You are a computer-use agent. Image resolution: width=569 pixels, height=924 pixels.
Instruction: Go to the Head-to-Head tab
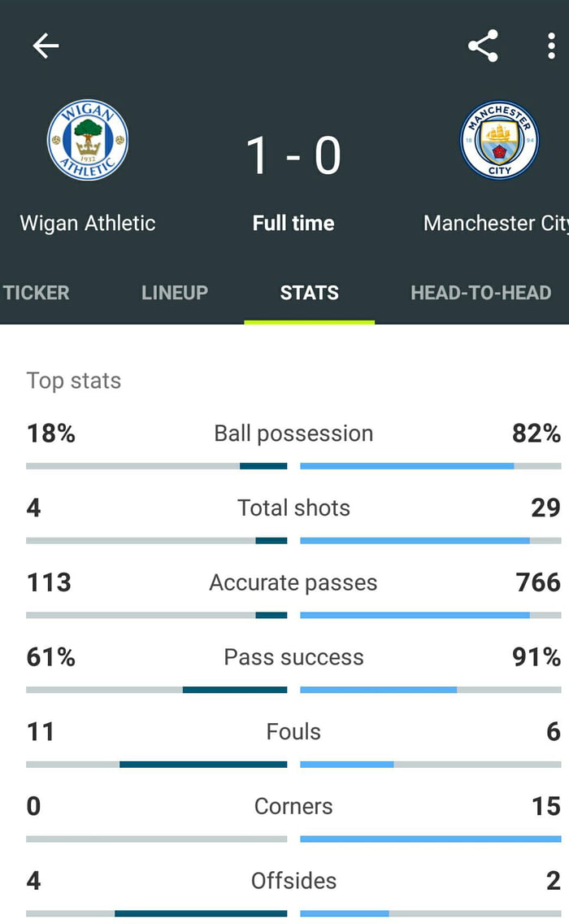(x=481, y=293)
